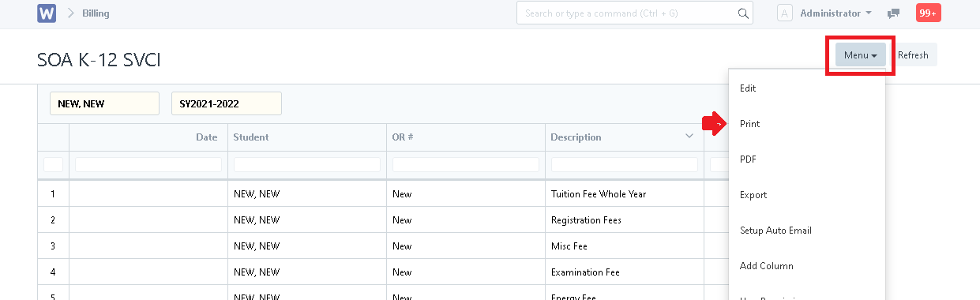Open the Menu dropdown button
Screen dimensions: 980x300
pos(860,55)
